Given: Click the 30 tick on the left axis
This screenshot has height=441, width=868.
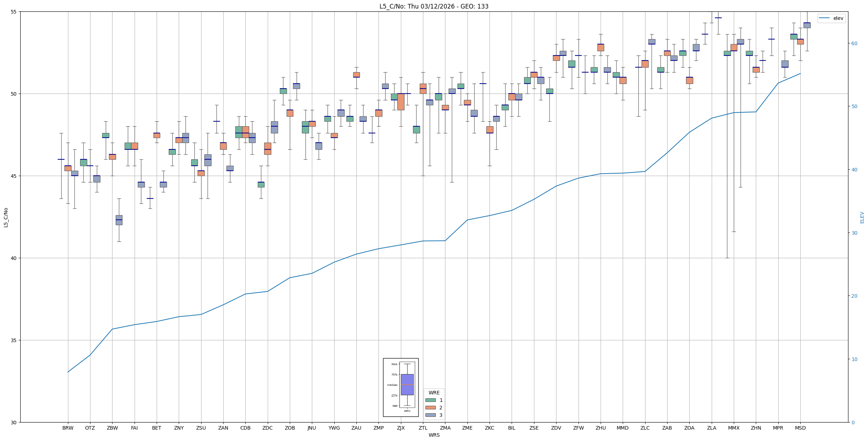Looking at the screenshot, I should coord(14,422).
